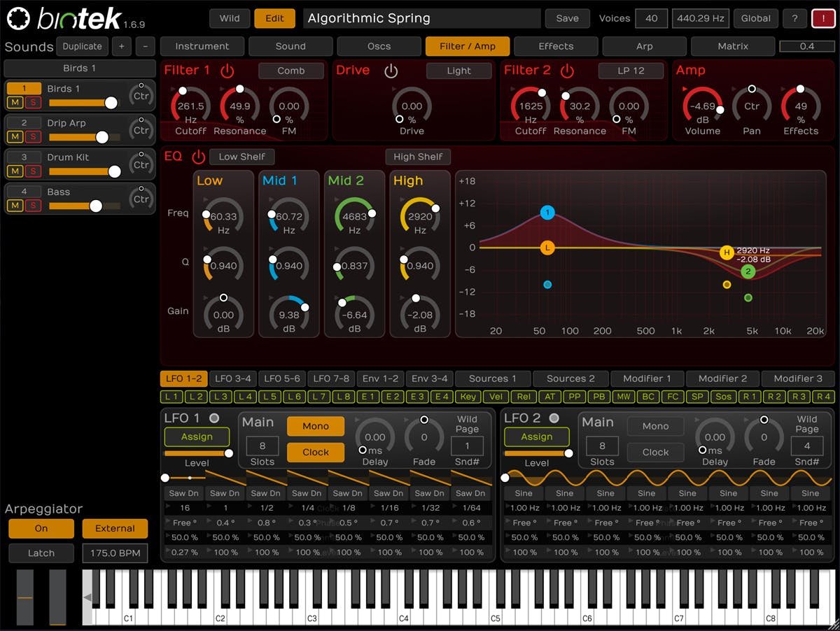The width and height of the screenshot is (840, 631).
Task: Click the Duplicate button
Action: [x=82, y=46]
